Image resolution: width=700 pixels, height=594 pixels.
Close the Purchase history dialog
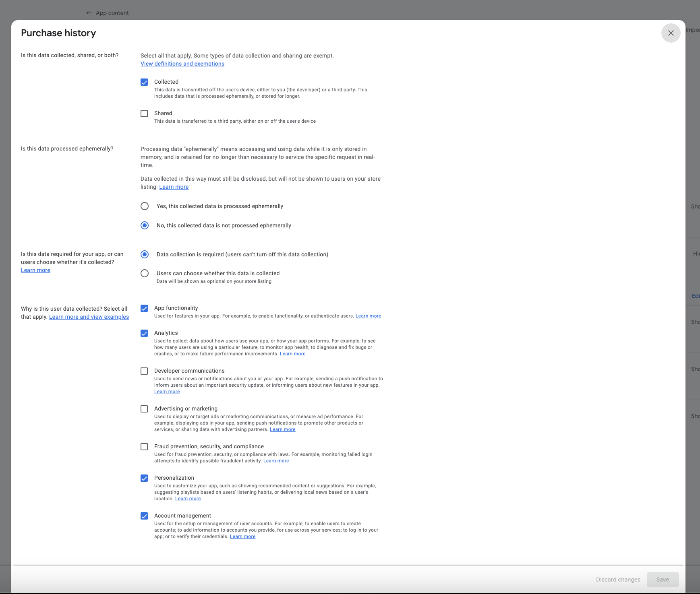(x=671, y=33)
